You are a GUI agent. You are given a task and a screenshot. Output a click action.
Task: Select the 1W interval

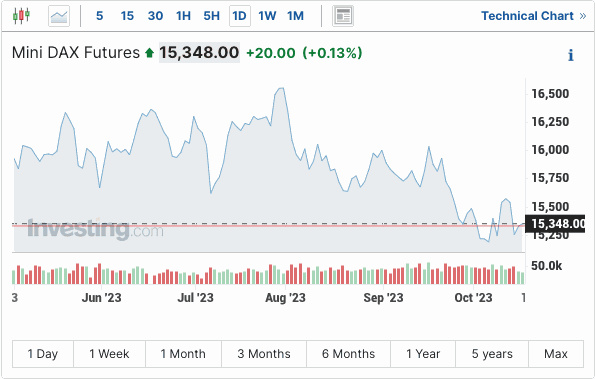coord(267,16)
